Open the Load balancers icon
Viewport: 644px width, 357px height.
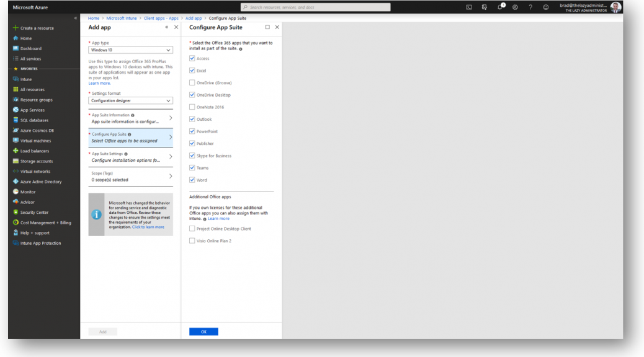tap(16, 151)
